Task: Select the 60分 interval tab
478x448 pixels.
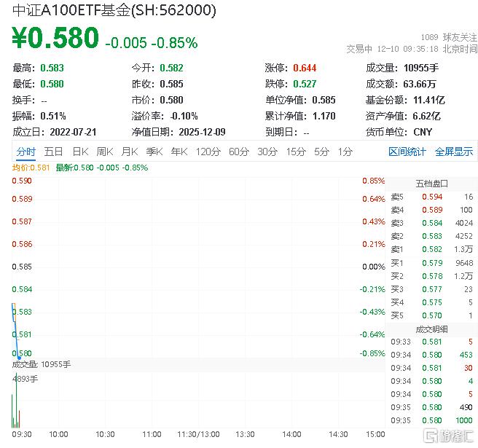Action: pos(239,152)
